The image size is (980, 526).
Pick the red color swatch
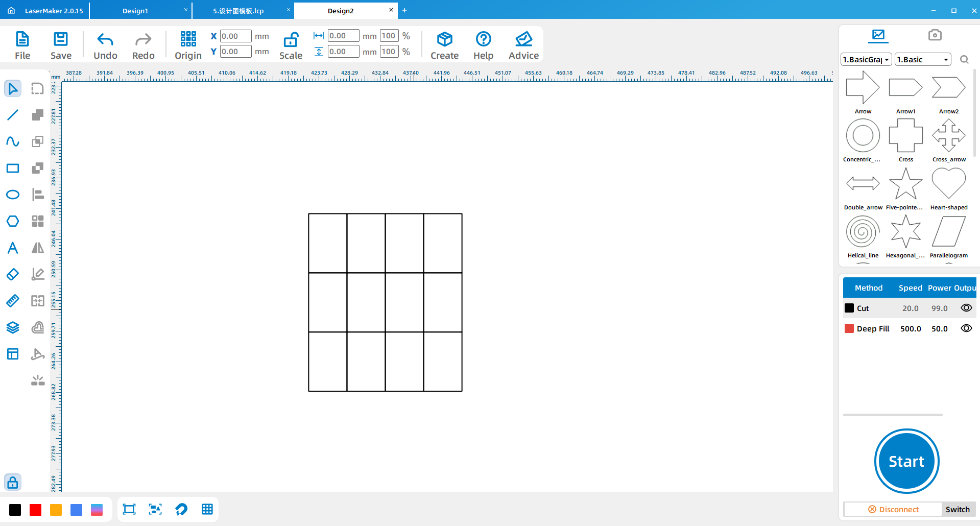pos(36,510)
